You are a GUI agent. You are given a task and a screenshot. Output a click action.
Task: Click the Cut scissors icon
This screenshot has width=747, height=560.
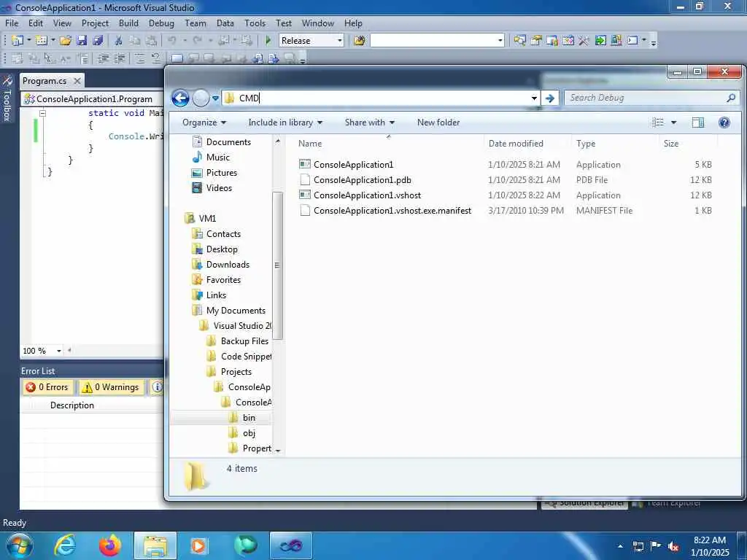(119, 41)
